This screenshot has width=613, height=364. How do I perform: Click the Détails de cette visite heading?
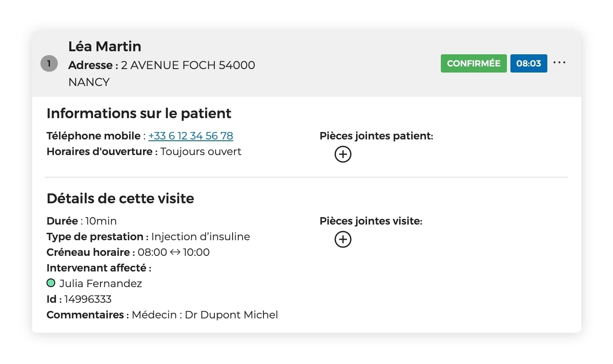120,199
